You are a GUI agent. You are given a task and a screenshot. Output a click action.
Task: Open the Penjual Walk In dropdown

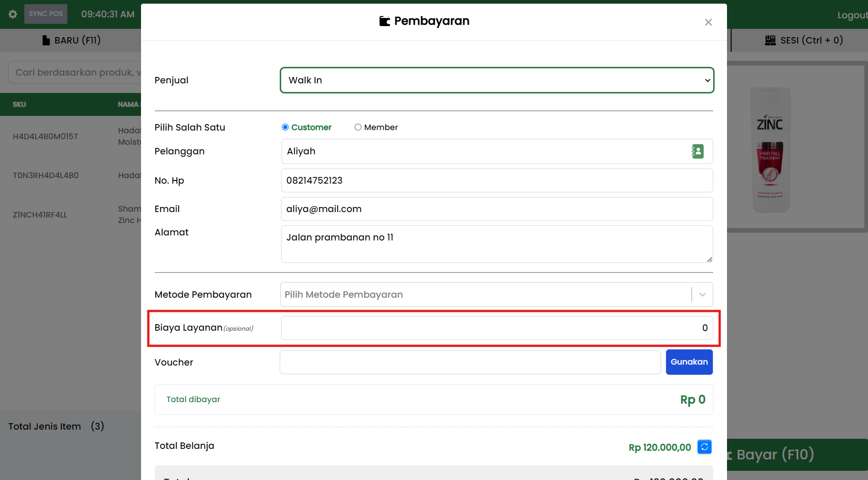[x=497, y=80]
